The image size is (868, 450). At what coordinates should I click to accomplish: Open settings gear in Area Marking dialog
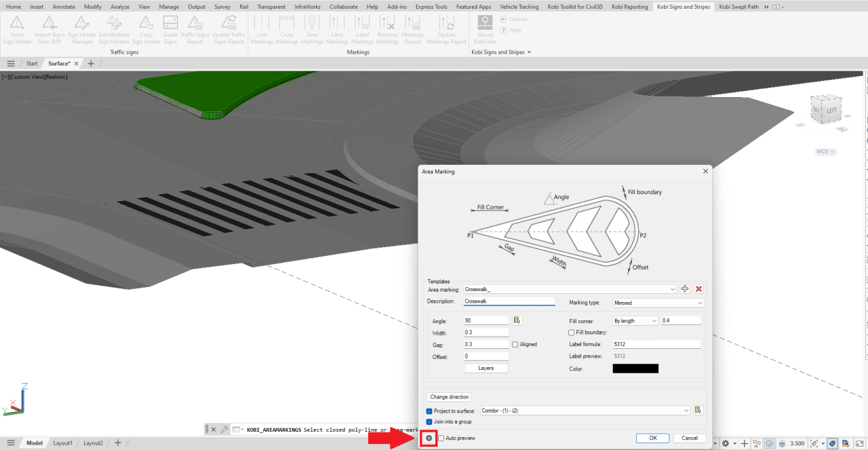(429, 438)
